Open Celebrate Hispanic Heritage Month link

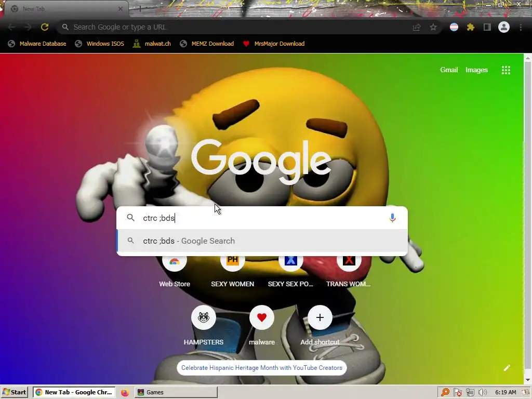click(262, 368)
